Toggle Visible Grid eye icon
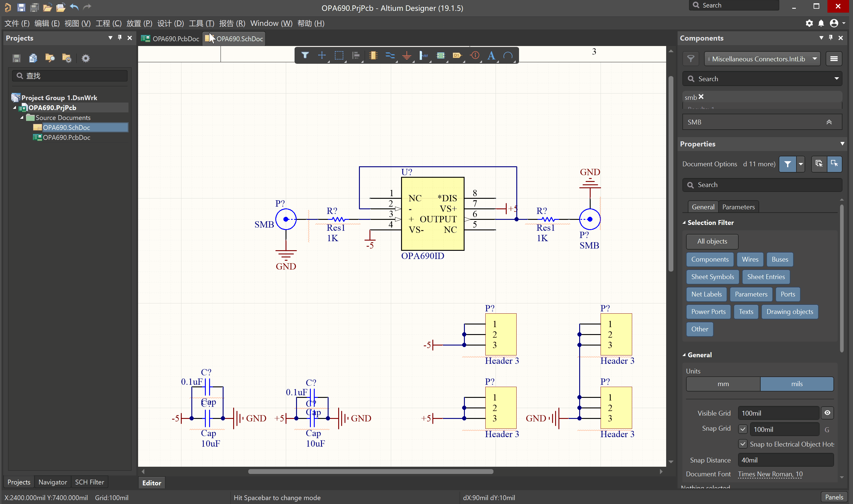The image size is (853, 504). (x=827, y=413)
